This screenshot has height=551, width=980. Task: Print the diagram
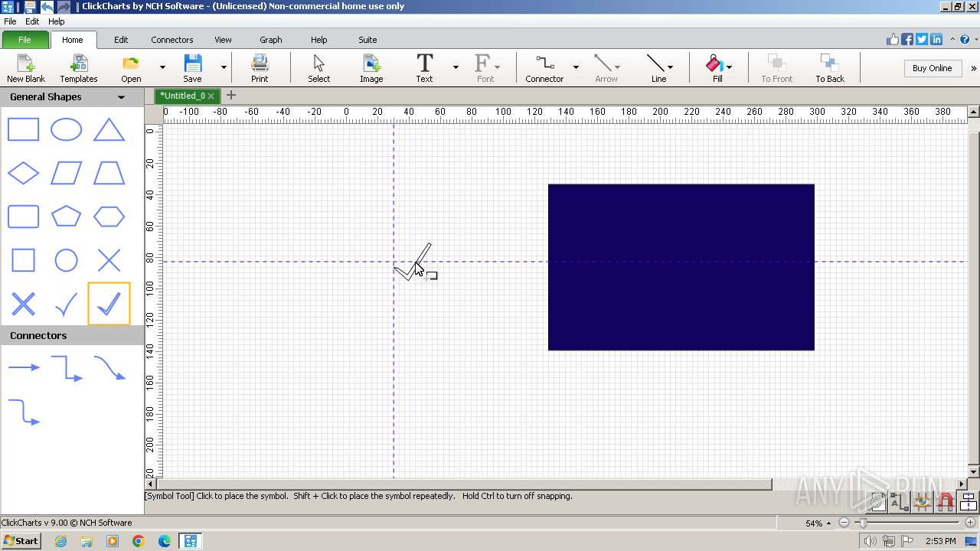(260, 68)
